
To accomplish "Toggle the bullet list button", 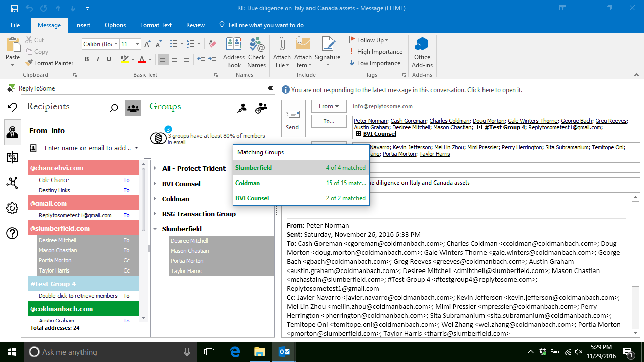I will point(174,44).
